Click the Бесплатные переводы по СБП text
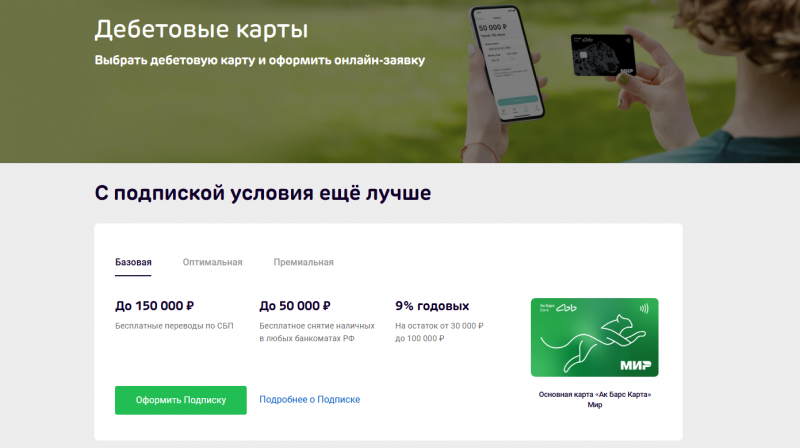The width and height of the screenshot is (800, 448). (174, 326)
